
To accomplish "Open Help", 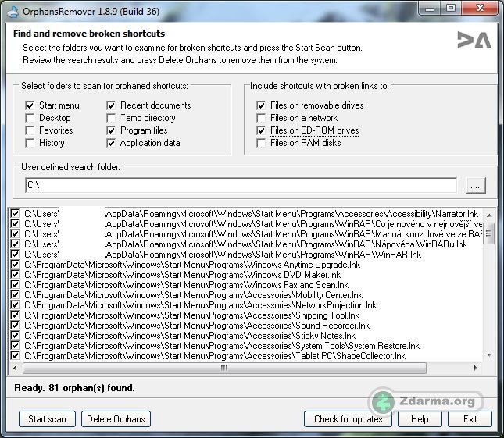I will pos(420,419).
